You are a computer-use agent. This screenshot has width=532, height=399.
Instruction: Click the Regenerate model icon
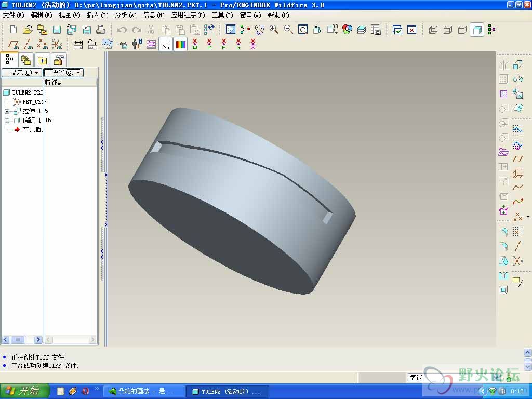pos(209,30)
